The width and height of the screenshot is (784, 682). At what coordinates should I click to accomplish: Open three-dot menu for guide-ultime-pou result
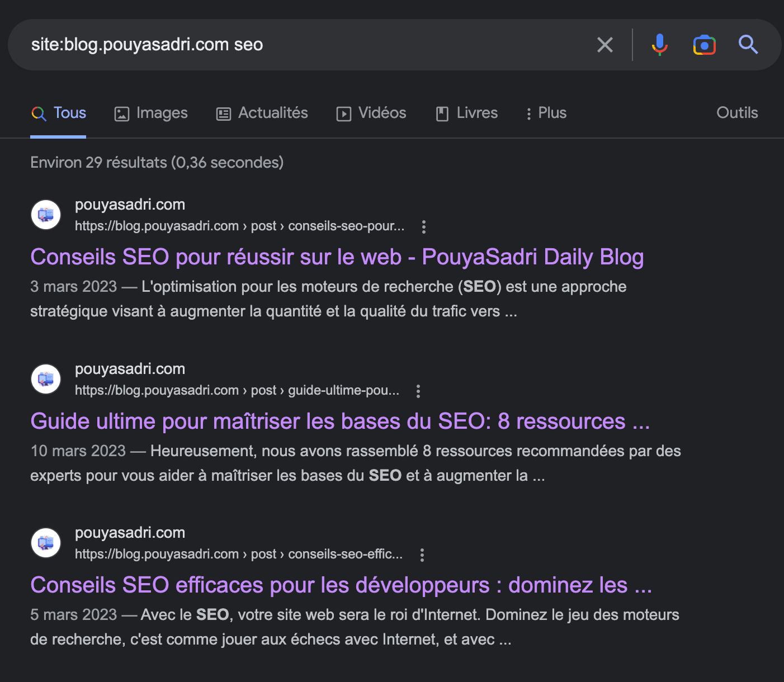coord(418,391)
